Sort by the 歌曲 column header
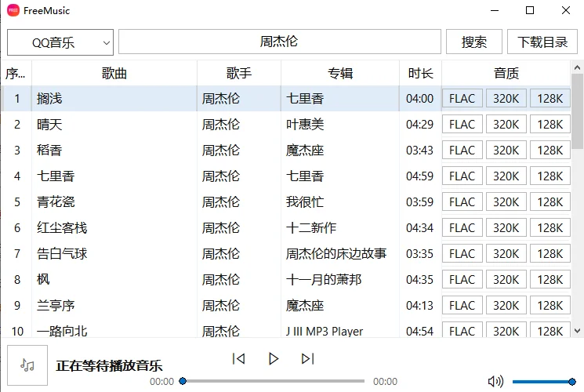Viewport: 584px width, 392px height. click(114, 74)
